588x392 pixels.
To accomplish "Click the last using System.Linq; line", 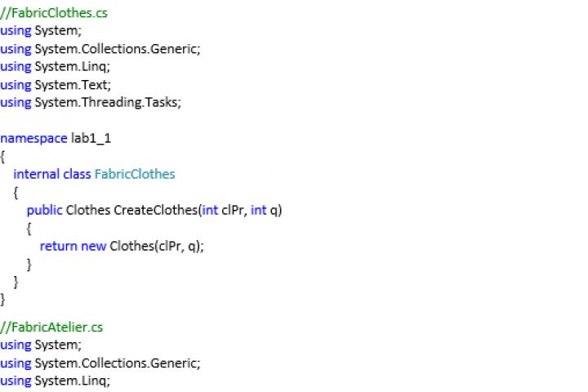I will coord(55,381).
